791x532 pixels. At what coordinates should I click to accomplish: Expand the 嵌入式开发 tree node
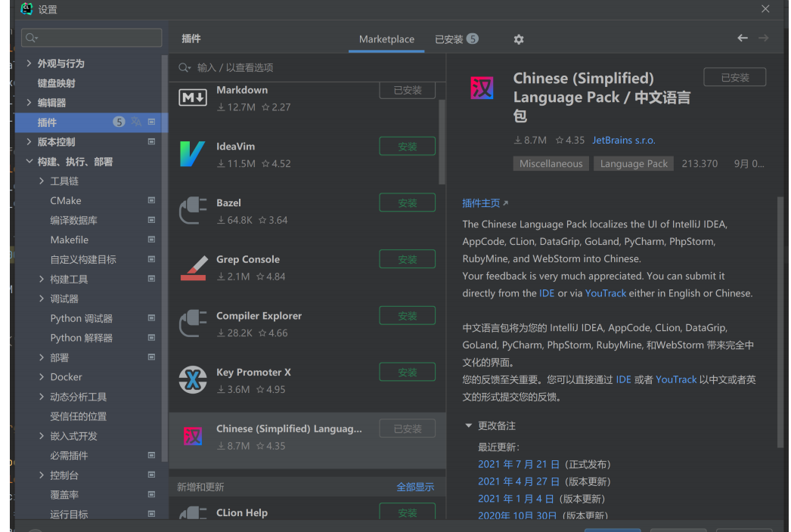pos(42,436)
